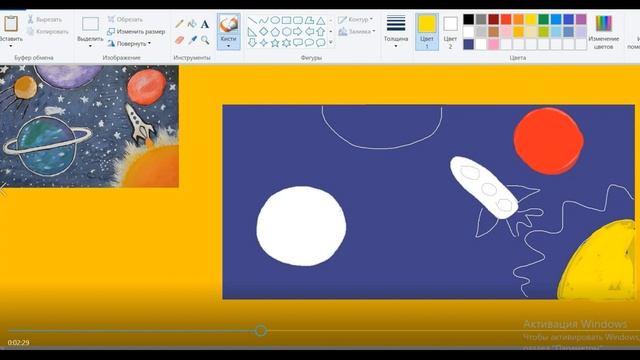The width and height of the screenshot is (640, 360).
Task: Expand the Повернуть rotate menu
Action: coord(129,43)
